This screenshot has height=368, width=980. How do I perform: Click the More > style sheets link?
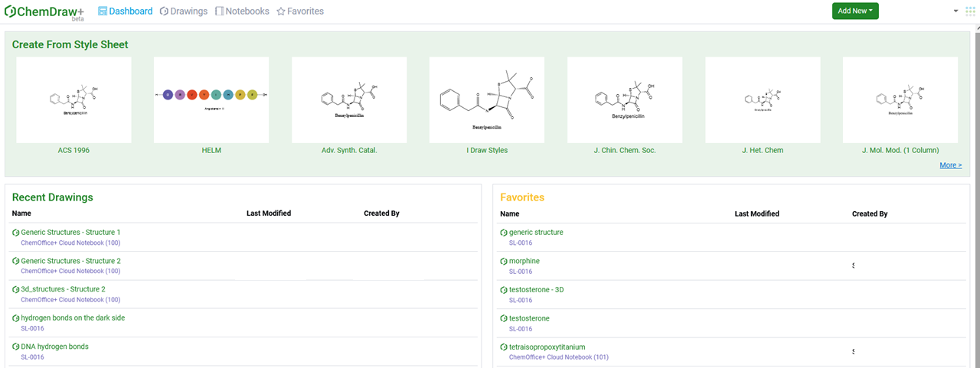[x=951, y=165]
